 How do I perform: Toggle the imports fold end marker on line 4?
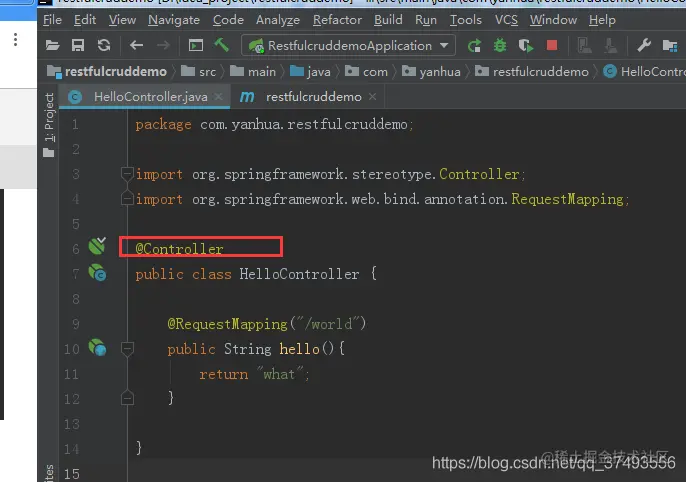(127, 198)
